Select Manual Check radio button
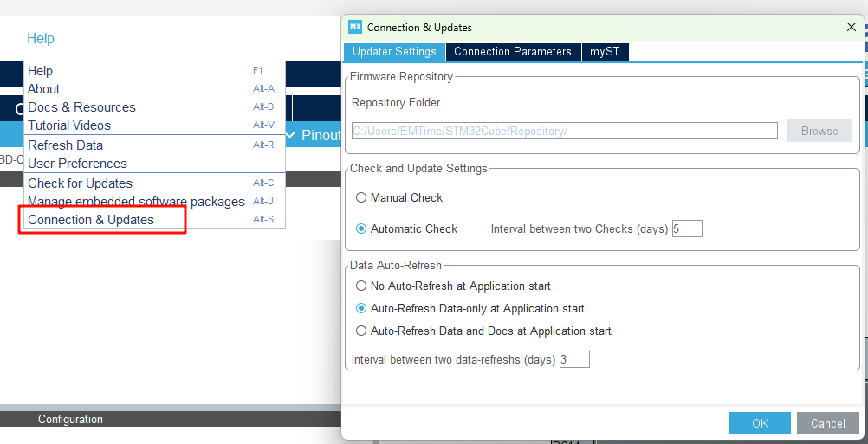 361,197
